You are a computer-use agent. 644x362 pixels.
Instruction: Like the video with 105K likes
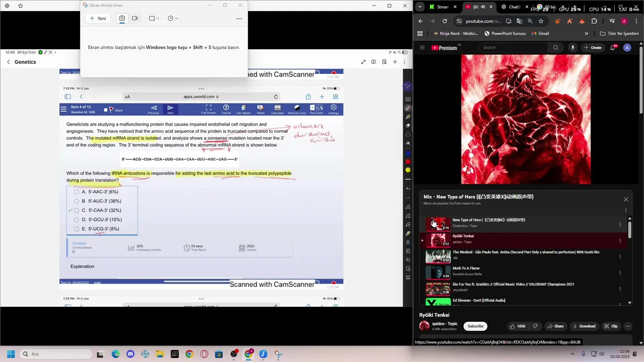click(x=517, y=326)
